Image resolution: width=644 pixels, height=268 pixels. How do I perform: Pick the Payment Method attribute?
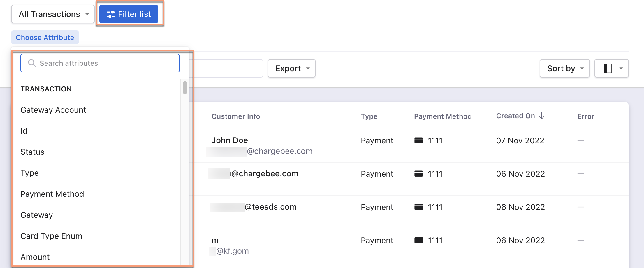tap(52, 194)
